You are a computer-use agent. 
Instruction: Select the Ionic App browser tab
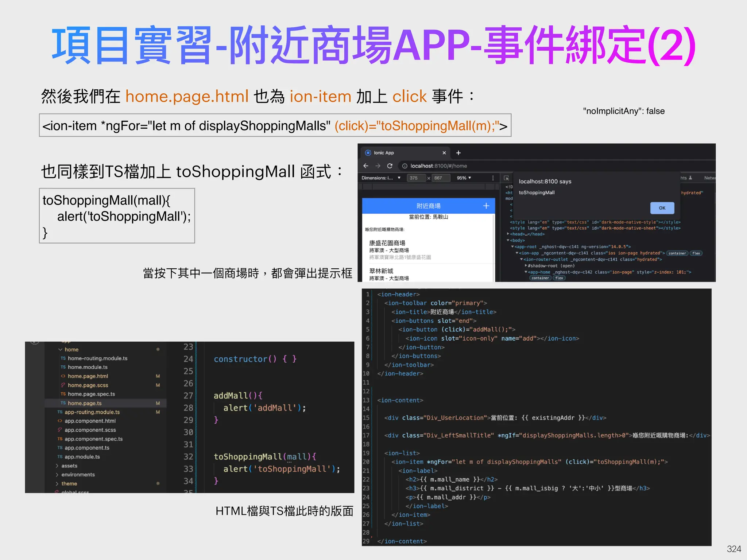(x=406, y=153)
